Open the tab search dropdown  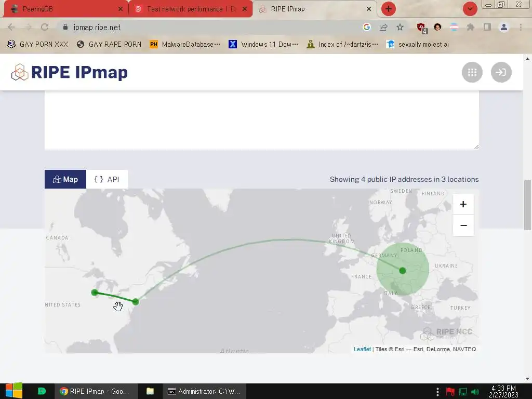point(470,9)
